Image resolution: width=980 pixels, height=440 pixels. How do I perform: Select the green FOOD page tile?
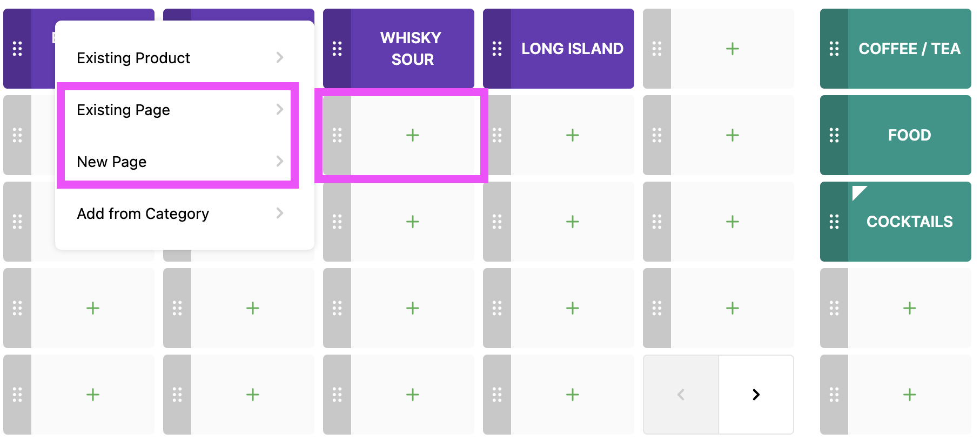[909, 135]
